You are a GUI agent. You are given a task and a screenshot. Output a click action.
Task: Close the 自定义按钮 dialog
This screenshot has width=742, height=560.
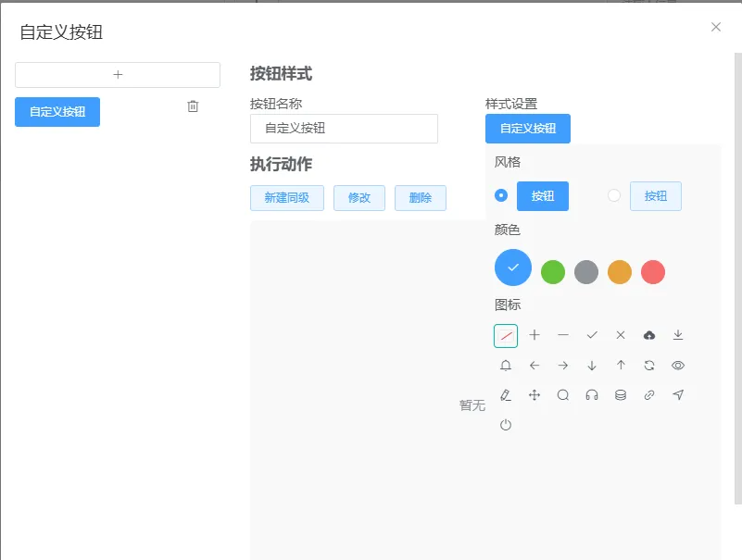tap(716, 27)
